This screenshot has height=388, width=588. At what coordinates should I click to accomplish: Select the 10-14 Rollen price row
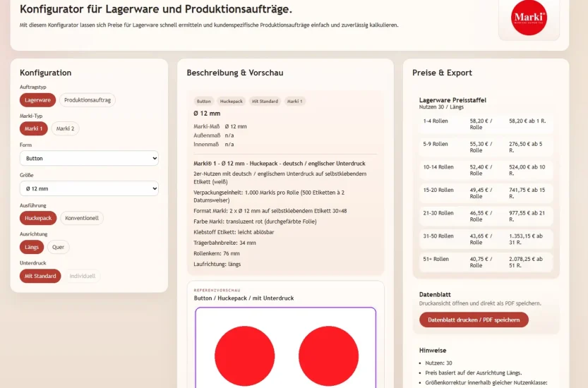pyautogui.click(x=486, y=170)
